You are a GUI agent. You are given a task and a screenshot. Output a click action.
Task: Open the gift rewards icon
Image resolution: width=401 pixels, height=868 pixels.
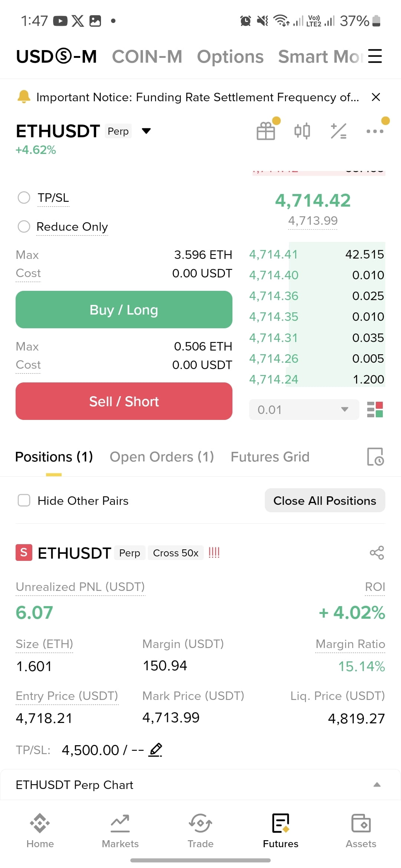pos(266,131)
